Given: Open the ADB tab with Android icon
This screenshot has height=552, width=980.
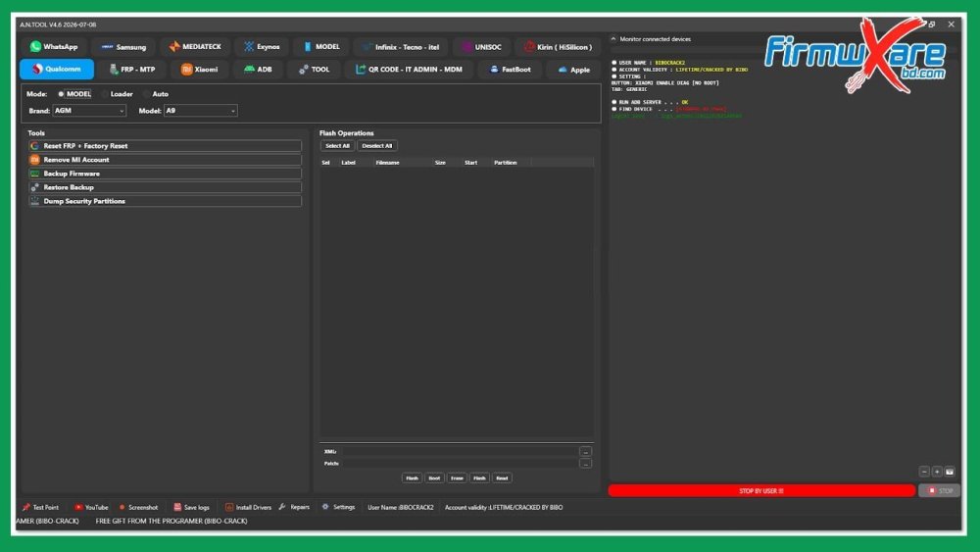Looking at the screenshot, I should click(x=258, y=70).
